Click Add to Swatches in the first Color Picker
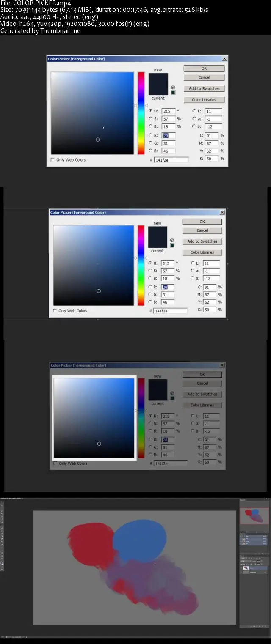Viewport: 271px width, 644px height. click(x=204, y=89)
